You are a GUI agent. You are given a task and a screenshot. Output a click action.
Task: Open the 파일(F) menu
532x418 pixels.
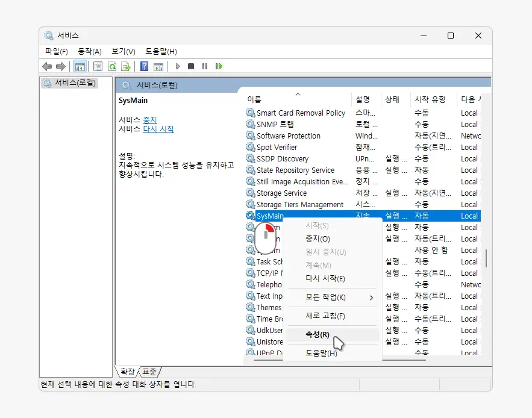point(57,51)
